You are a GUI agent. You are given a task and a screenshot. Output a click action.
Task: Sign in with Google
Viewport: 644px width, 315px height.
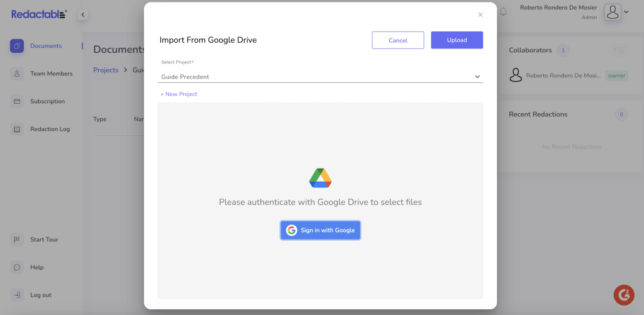[x=320, y=230]
